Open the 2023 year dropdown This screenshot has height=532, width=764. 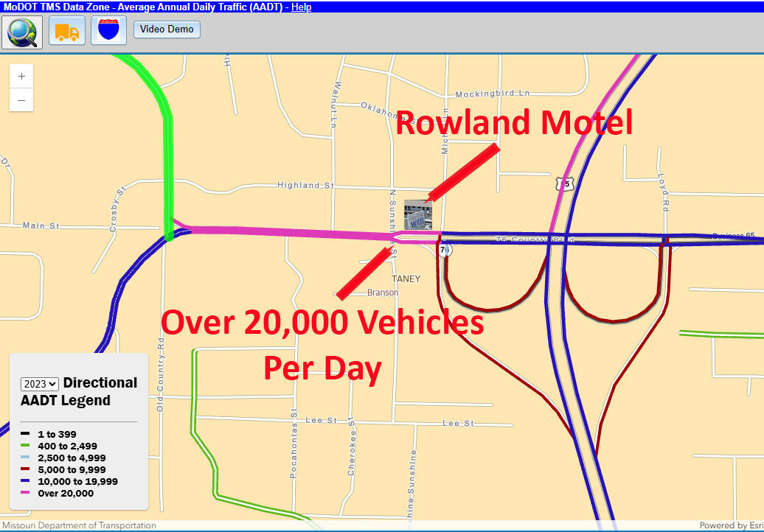40,384
